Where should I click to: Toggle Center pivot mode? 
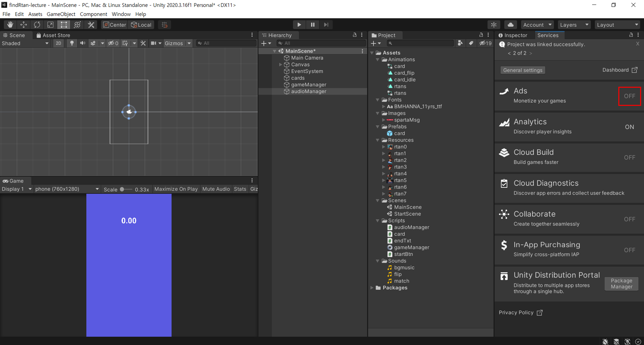coord(115,25)
